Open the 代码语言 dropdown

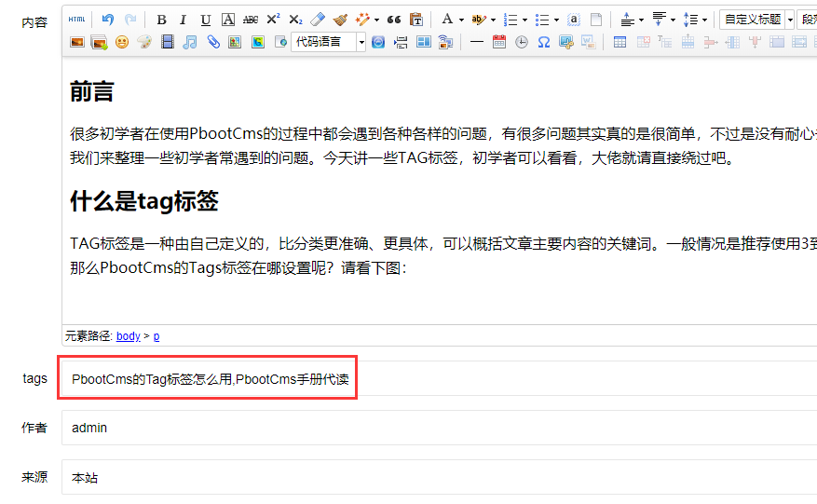(x=329, y=42)
